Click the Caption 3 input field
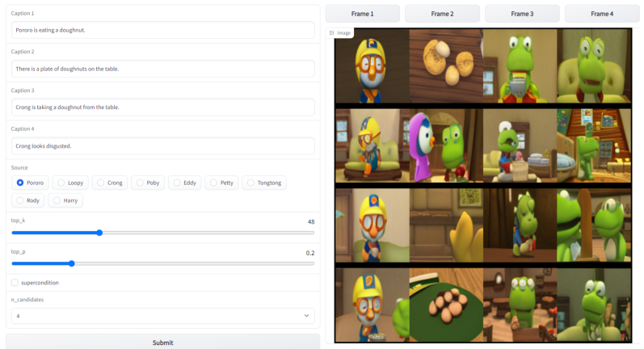The width and height of the screenshot is (644, 349). click(163, 107)
